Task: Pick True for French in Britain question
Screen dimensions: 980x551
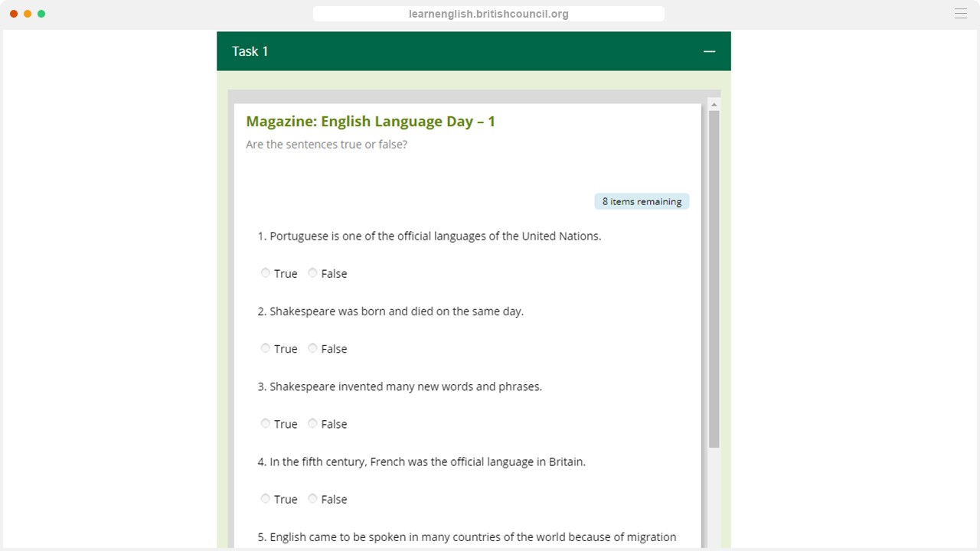Action: (x=266, y=499)
